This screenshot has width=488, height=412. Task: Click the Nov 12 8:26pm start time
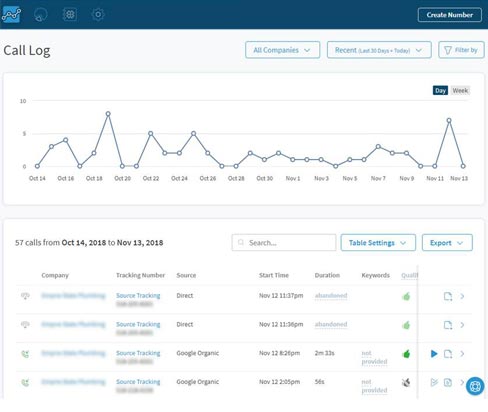pos(279,353)
